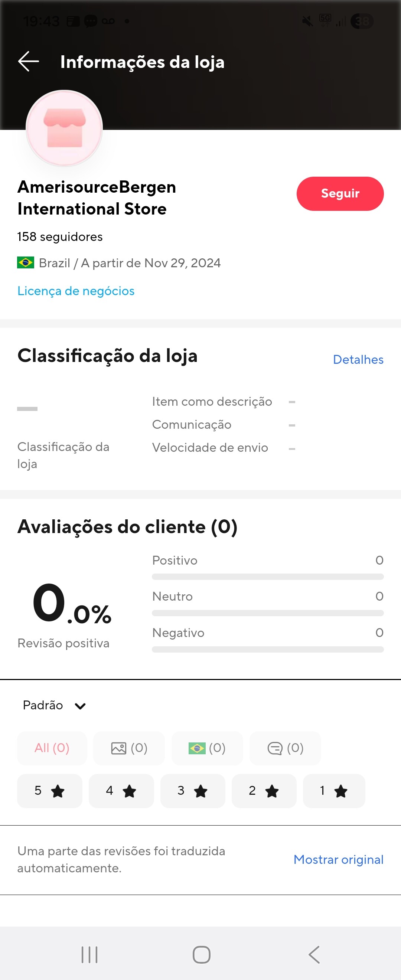Tap the back arrow in header
Image resolution: width=401 pixels, height=980 pixels.
click(x=29, y=62)
